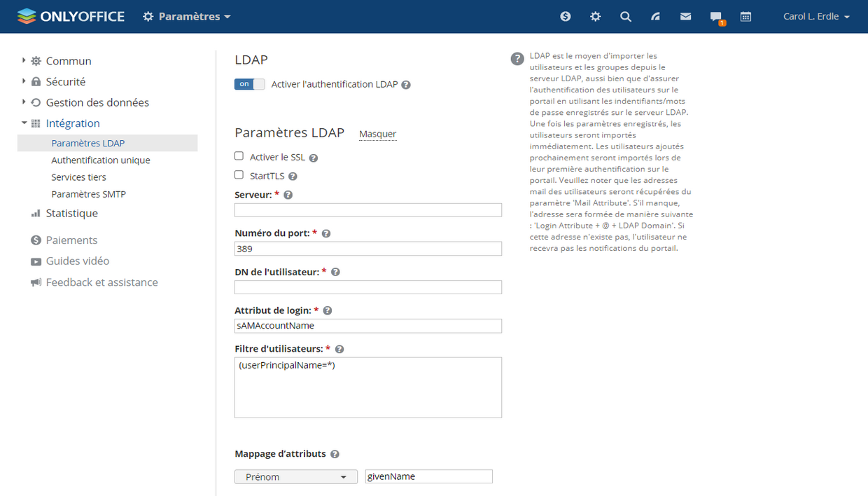Click into the Serveur input field

tap(368, 210)
